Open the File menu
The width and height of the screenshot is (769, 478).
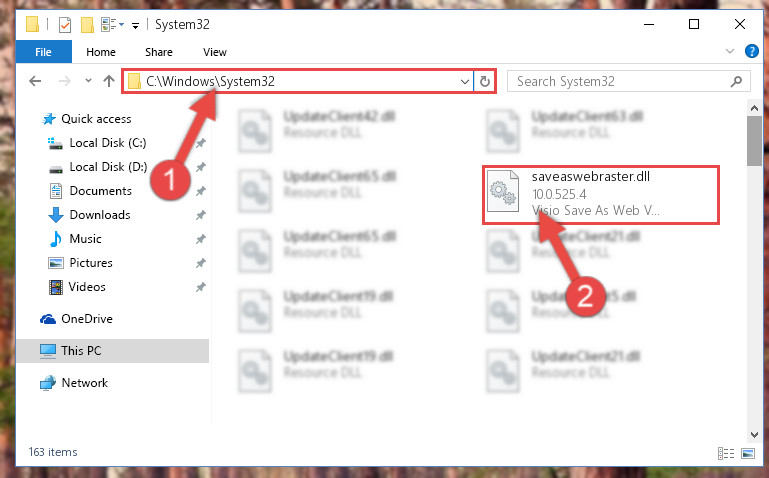click(44, 52)
